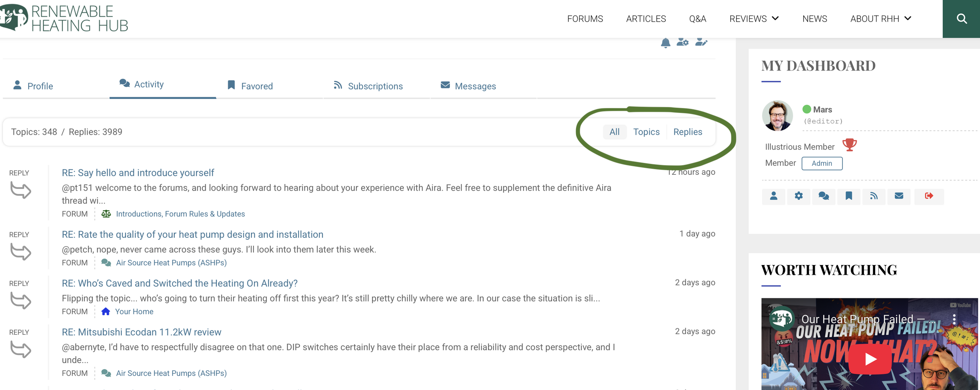Image resolution: width=980 pixels, height=390 pixels.
Task: Open dashboard activity chat bubbles icon
Action: 823,196
